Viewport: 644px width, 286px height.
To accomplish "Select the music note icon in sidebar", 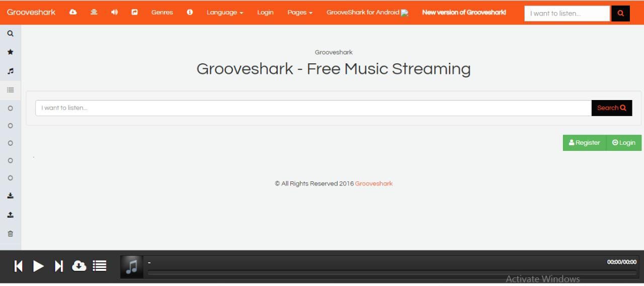I will [10, 71].
